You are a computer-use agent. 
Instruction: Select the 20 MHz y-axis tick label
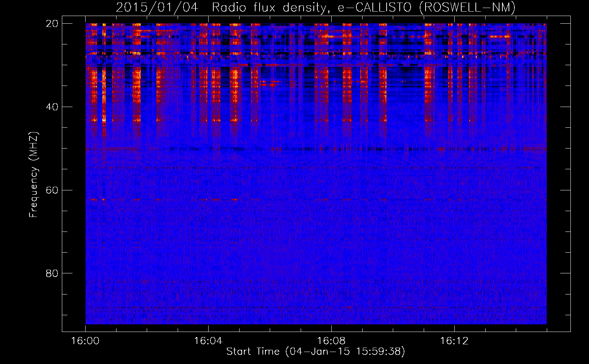(52, 24)
